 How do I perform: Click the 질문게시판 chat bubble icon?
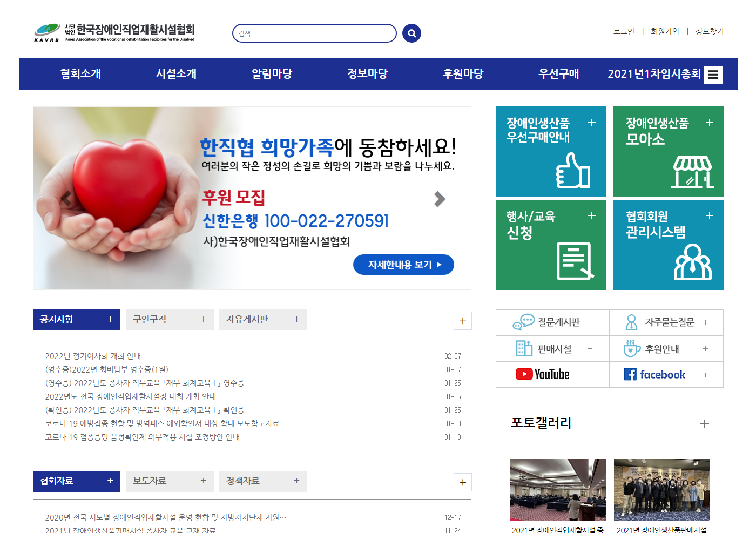click(523, 322)
